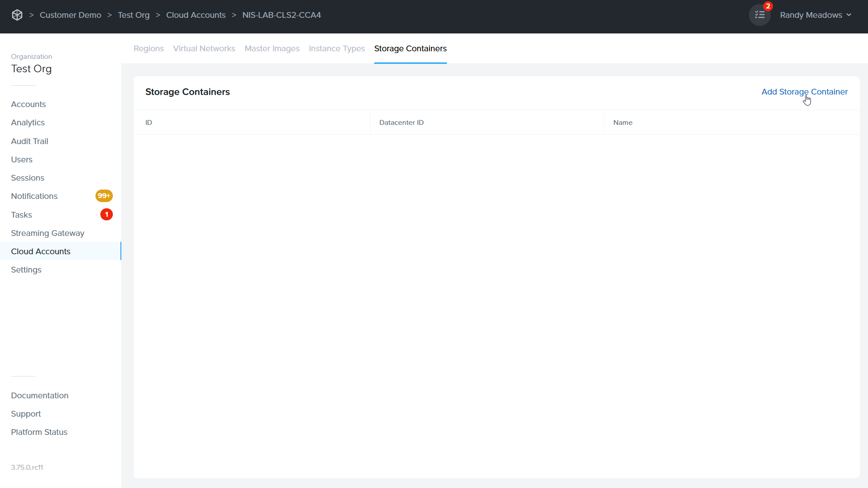Screen dimensions: 868x488
Task: Open Tasks with red badge of 1
Action: click(x=21, y=215)
